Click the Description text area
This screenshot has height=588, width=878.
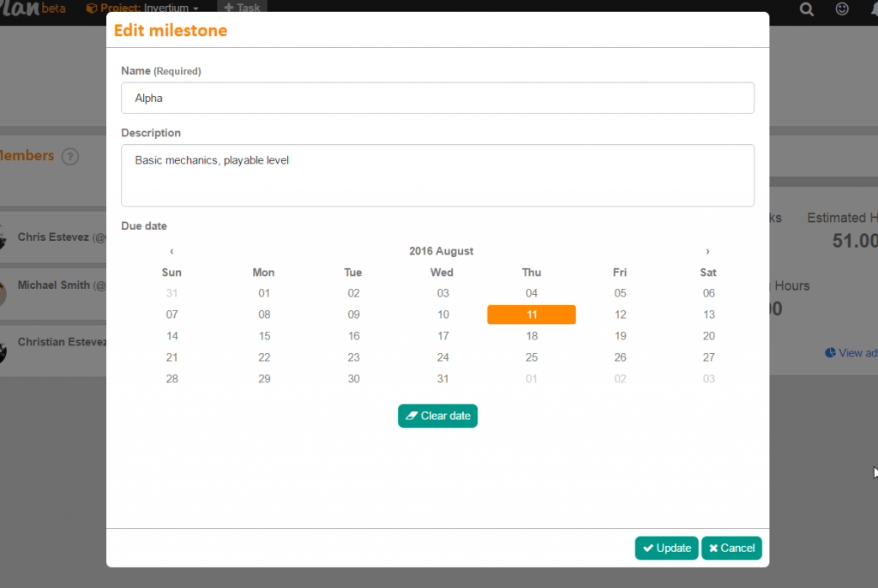pyautogui.click(x=437, y=175)
